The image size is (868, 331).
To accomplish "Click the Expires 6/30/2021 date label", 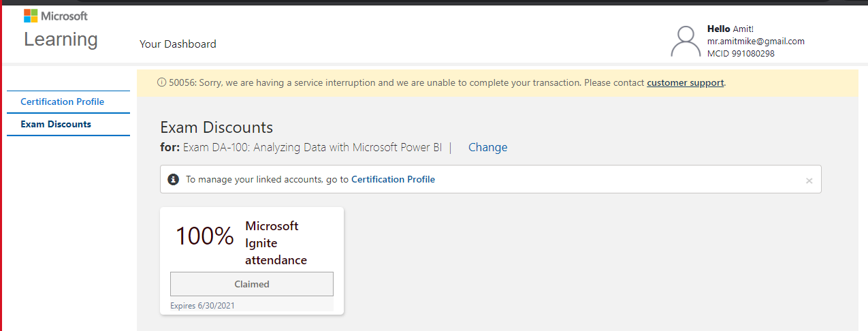I will click(x=202, y=306).
